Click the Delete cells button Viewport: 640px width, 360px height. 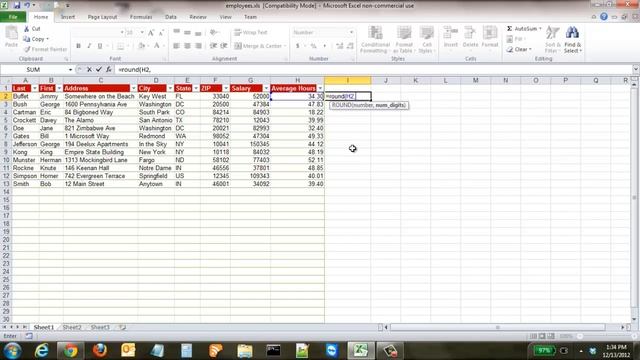point(470,37)
